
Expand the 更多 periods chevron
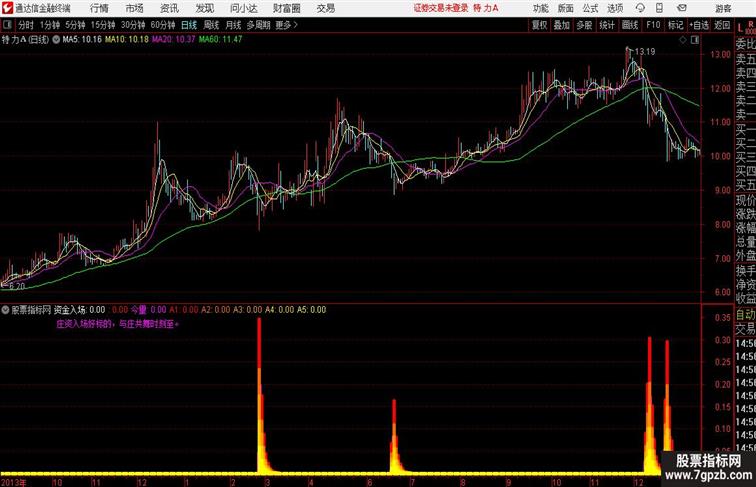(296, 25)
